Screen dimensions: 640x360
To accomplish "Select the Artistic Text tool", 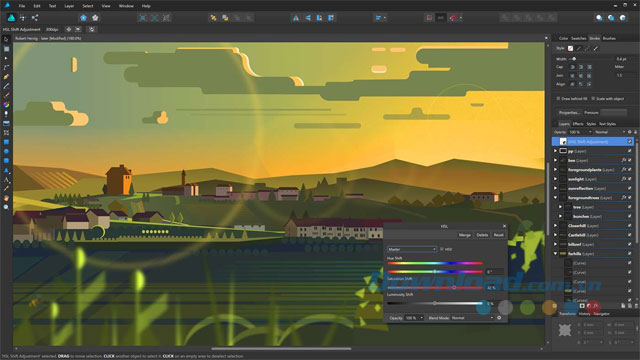I will pyautogui.click(x=6, y=180).
